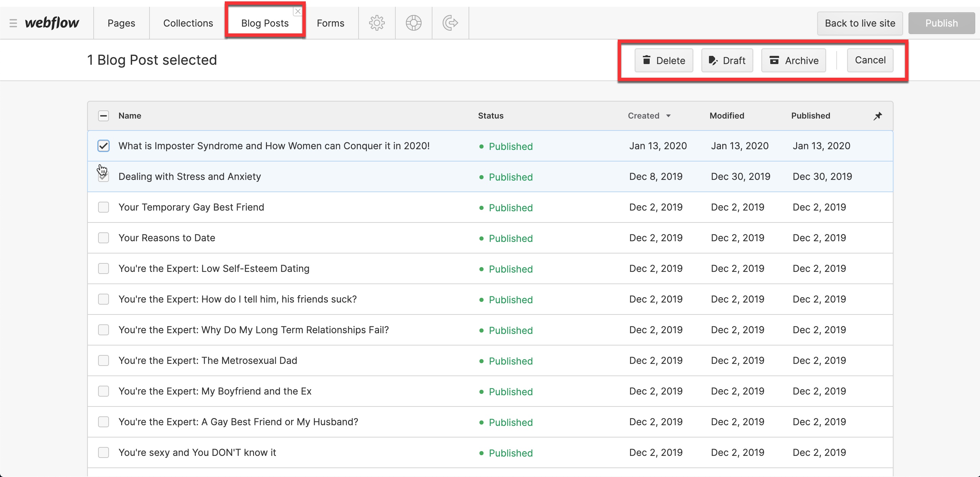Open 'What is Imposter Syndrome' post
The width and height of the screenshot is (980, 477).
pyautogui.click(x=274, y=146)
